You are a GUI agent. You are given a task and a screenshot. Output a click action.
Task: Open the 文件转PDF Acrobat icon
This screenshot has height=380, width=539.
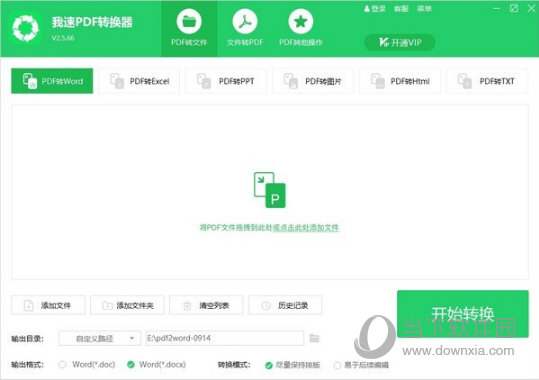tap(245, 21)
